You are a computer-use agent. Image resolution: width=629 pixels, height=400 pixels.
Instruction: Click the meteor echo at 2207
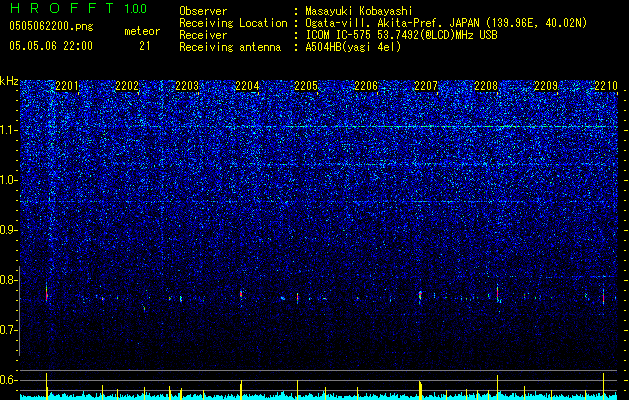point(420,296)
